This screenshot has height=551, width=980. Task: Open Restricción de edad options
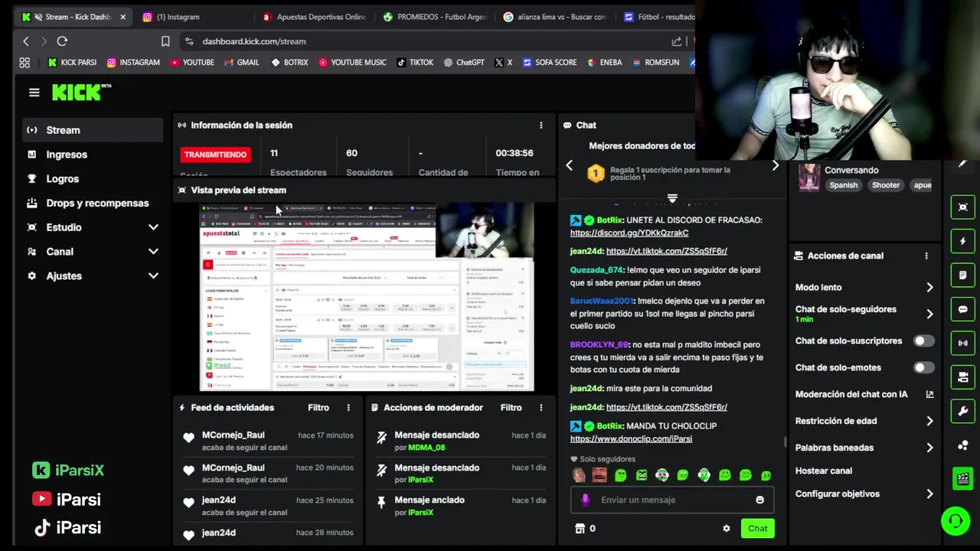click(x=864, y=421)
